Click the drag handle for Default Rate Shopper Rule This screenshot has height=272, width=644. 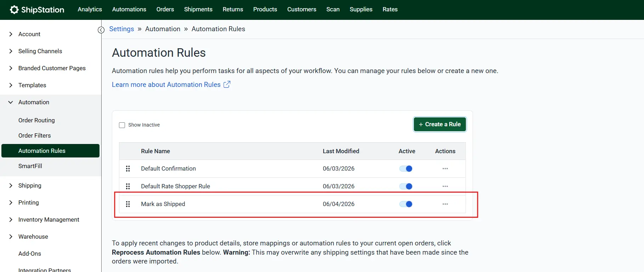click(x=128, y=187)
